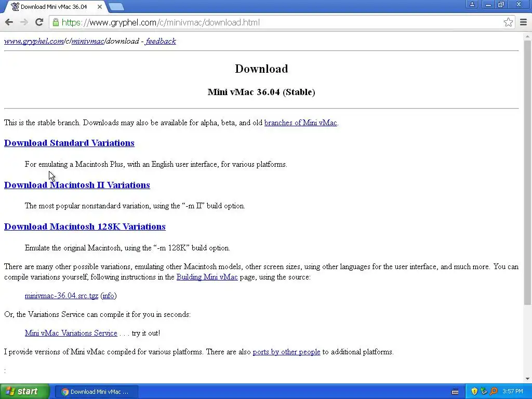The image size is (532, 399).
Task: Open the www.gryphel.com breadcrumb link
Action: 34,41
